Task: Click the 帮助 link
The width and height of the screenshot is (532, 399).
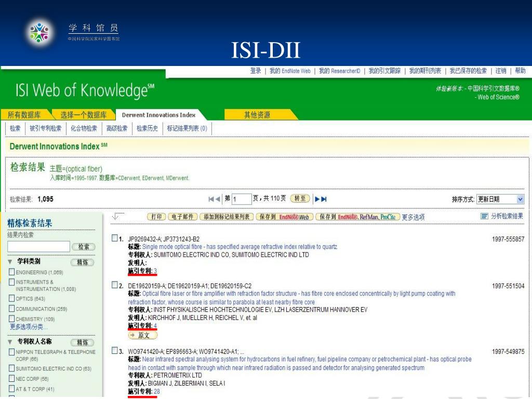Action: click(520, 71)
